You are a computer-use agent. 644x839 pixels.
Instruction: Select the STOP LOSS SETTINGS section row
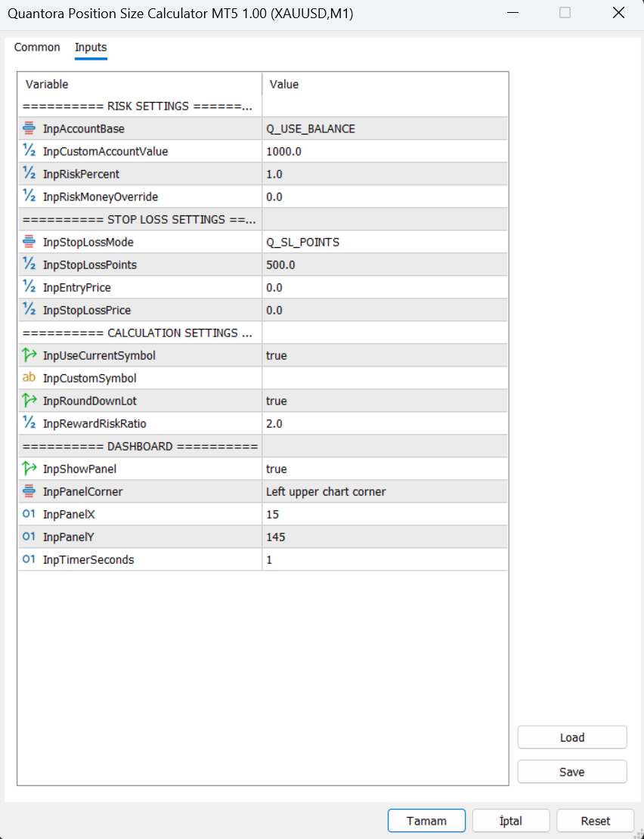click(x=262, y=219)
